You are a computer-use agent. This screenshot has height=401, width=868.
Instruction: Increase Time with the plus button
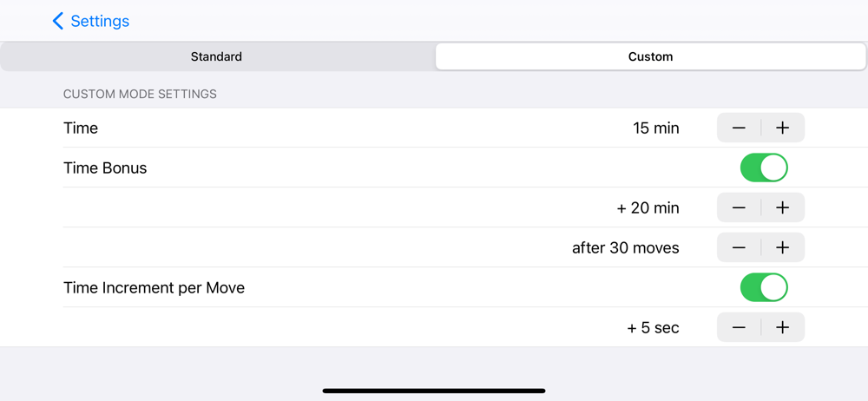click(x=782, y=128)
